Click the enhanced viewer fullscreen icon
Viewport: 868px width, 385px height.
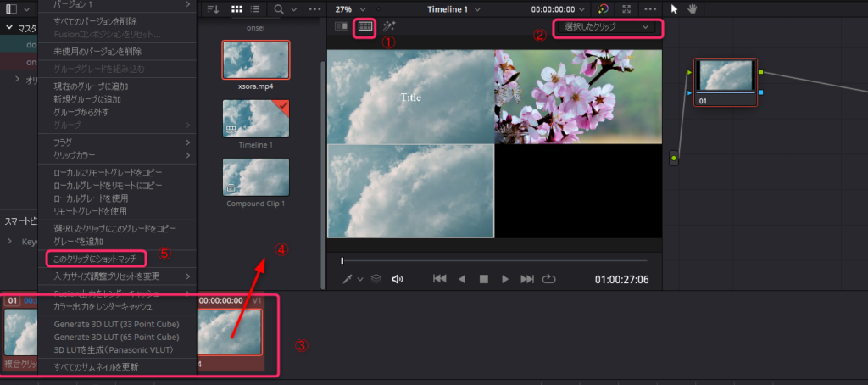(x=626, y=8)
